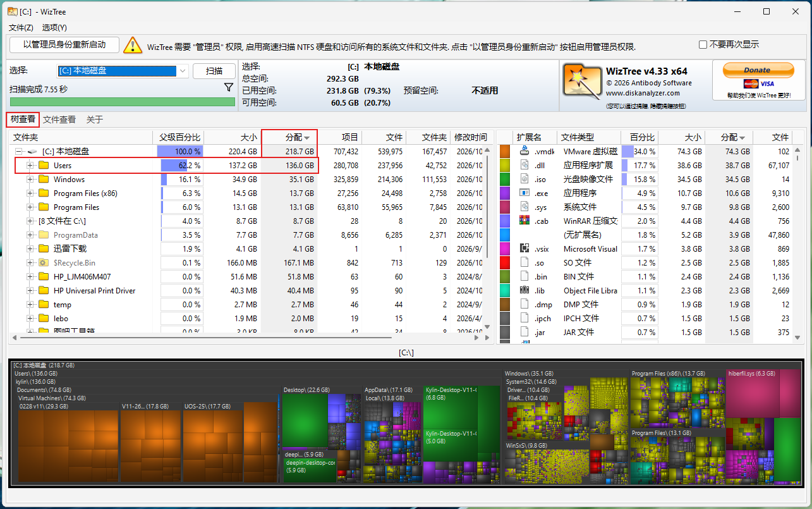Click the 以管理员身份重新启动 button
The height and width of the screenshot is (509, 812).
(x=64, y=45)
